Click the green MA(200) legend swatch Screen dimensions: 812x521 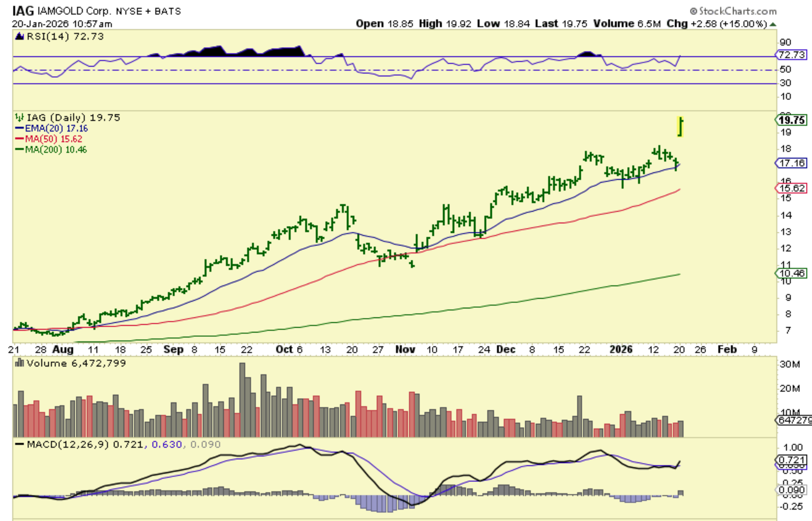coord(19,149)
